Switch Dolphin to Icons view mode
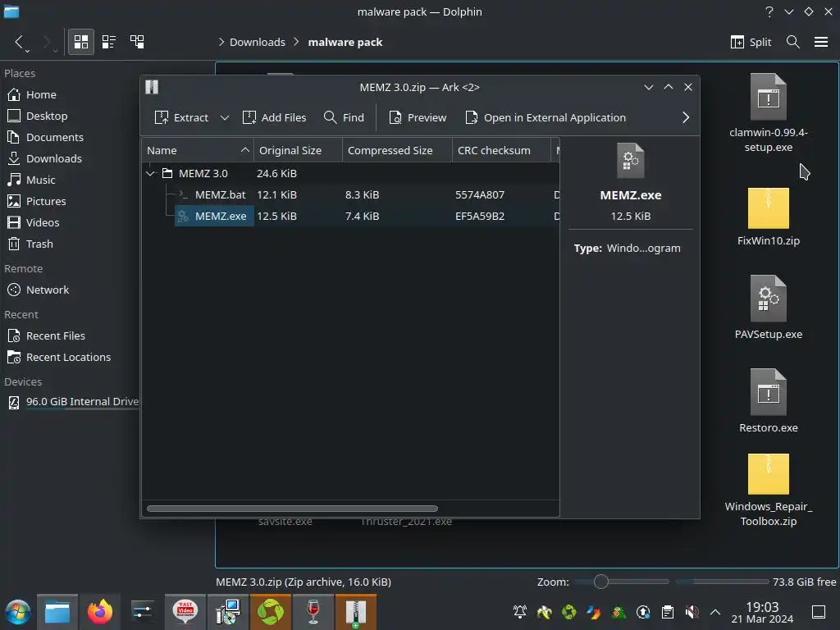The width and height of the screenshot is (840, 630). click(x=81, y=42)
